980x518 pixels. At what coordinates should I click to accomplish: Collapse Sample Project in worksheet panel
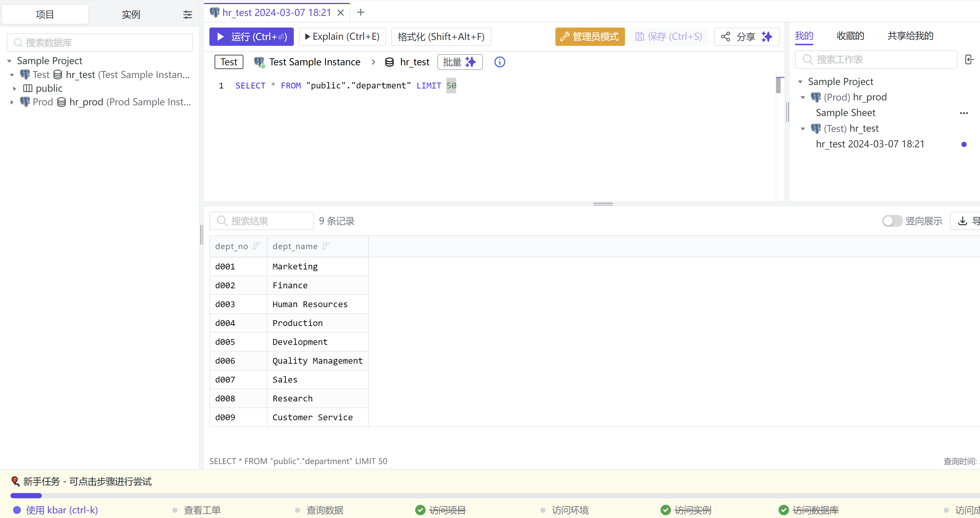(x=800, y=82)
